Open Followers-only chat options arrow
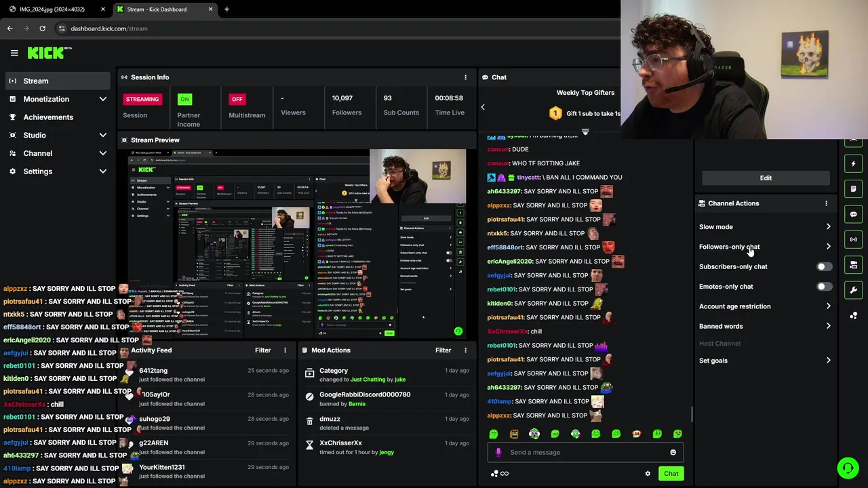The image size is (868, 488). (828, 247)
